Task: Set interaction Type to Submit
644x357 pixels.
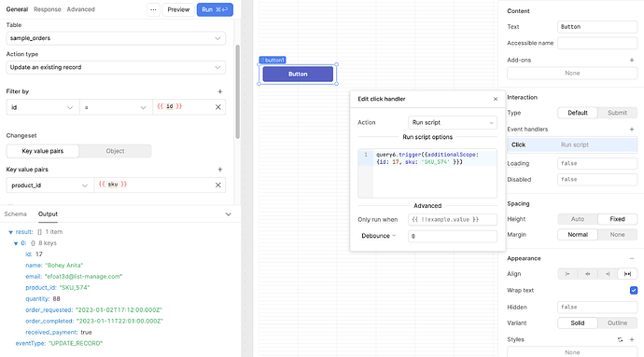Action: (x=617, y=113)
